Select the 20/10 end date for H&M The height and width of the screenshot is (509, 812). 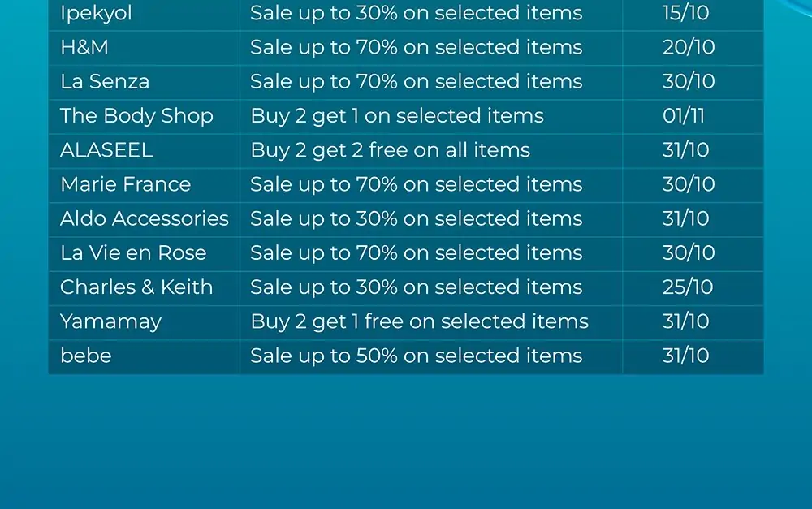point(689,47)
